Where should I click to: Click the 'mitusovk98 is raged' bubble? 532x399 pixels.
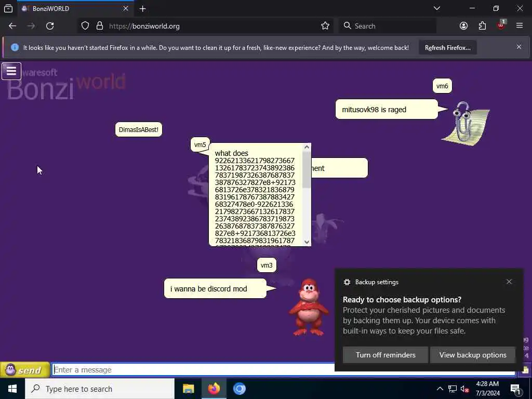click(x=387, y=109)
